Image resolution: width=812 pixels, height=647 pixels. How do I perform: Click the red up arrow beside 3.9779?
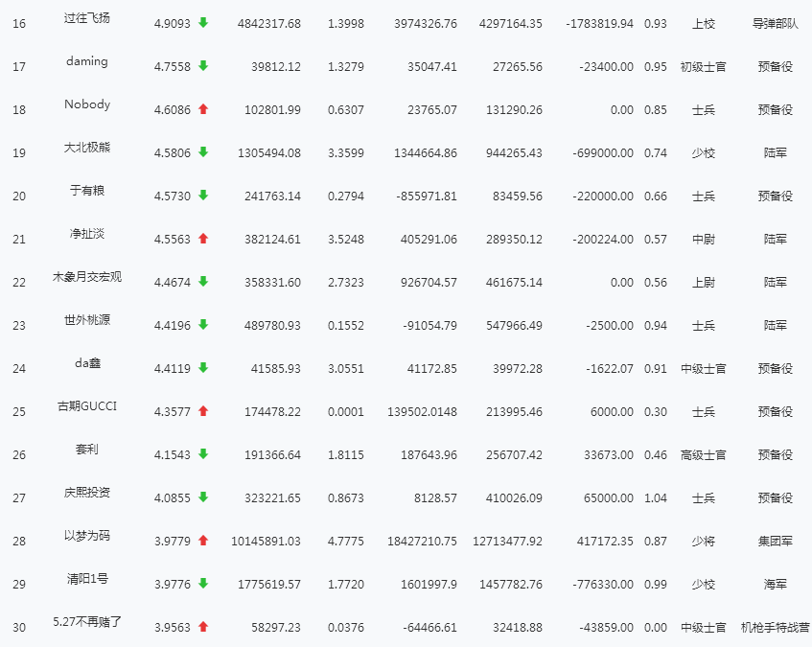pyautogui.click(x=203, y=541)
